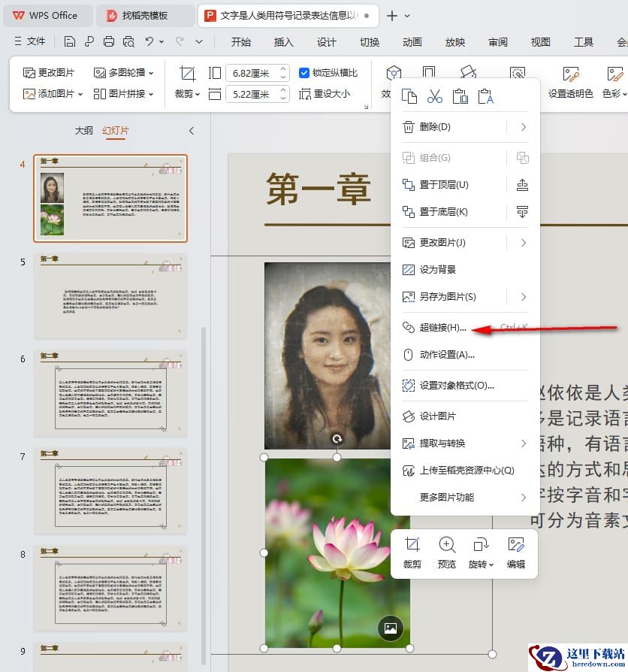Switch to the 找稻壳模板 tab
The width and height of the screenshot is (628, 672).
[145, 16]
